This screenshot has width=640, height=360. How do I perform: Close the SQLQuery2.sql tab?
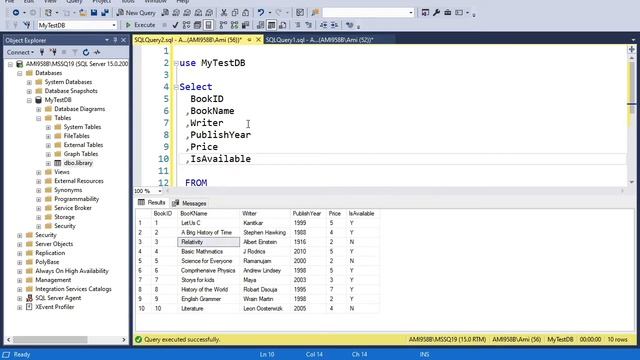[258, 40]
